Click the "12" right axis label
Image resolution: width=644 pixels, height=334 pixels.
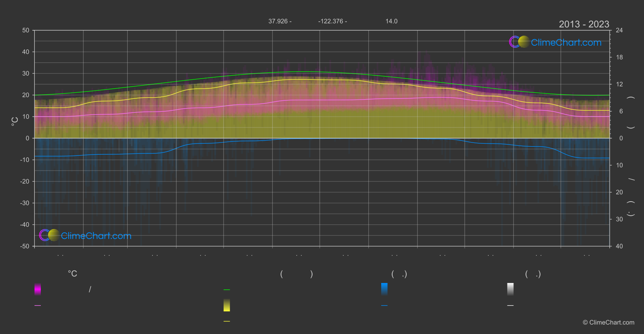[619, 84]
